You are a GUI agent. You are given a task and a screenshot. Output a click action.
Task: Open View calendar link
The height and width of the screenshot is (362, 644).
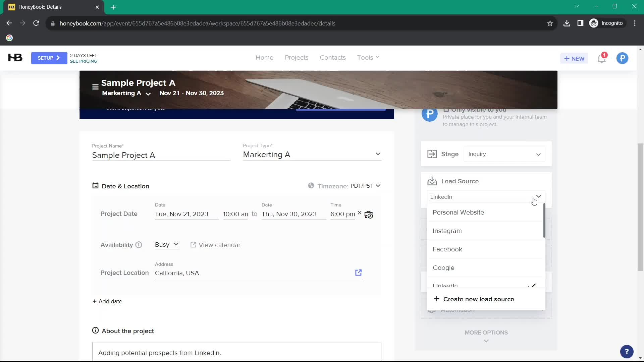point(215,245)
